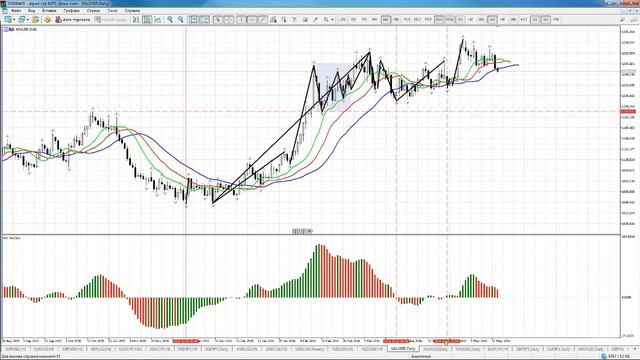Screen dimensions: 640x360
Task: Select the horizontal line drawing tool
Action: click(252, 20)
